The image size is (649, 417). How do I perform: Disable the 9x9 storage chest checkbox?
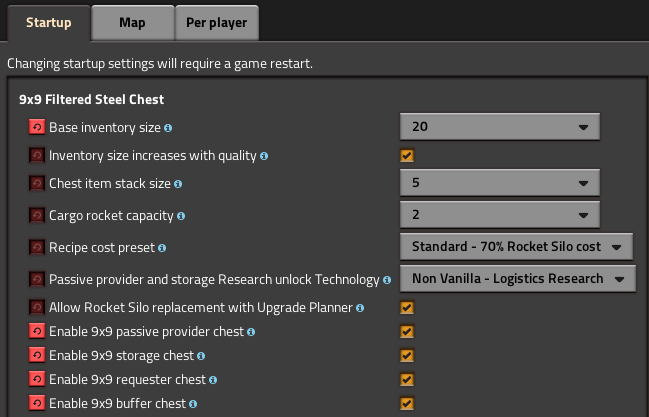(x=407, y=356)
